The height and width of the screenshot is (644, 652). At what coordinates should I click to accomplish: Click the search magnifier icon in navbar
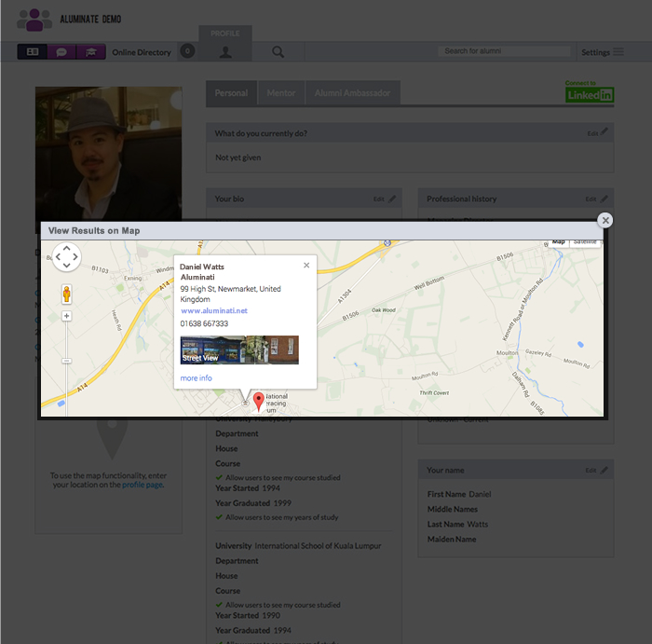pyautogui.click(x=278, y=52)
